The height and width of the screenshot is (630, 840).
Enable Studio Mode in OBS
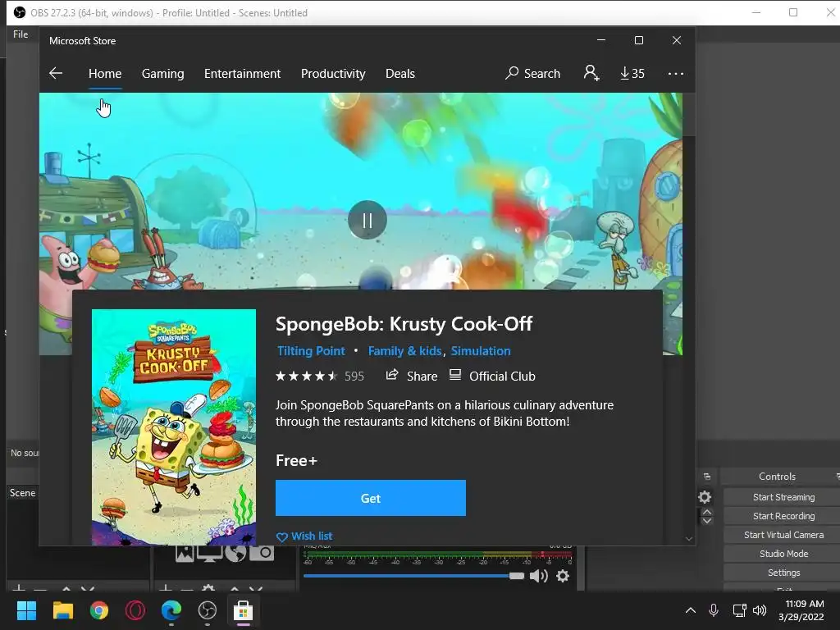point(783,554)
